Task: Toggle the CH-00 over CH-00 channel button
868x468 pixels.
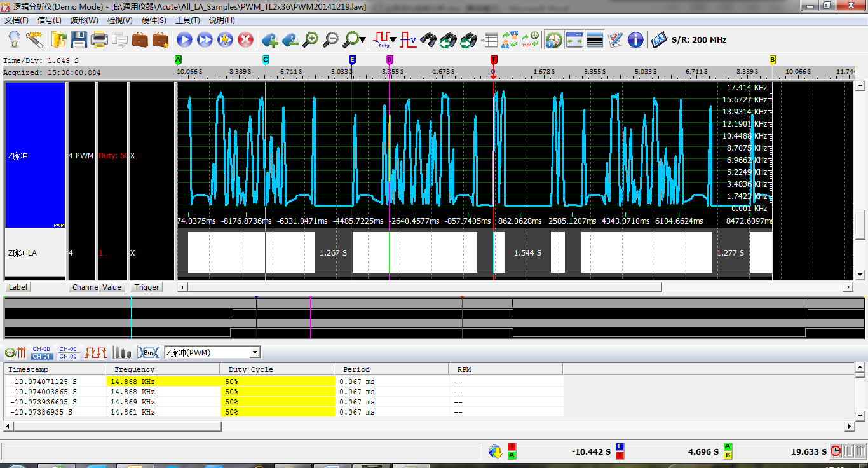Action: (68, 352)
